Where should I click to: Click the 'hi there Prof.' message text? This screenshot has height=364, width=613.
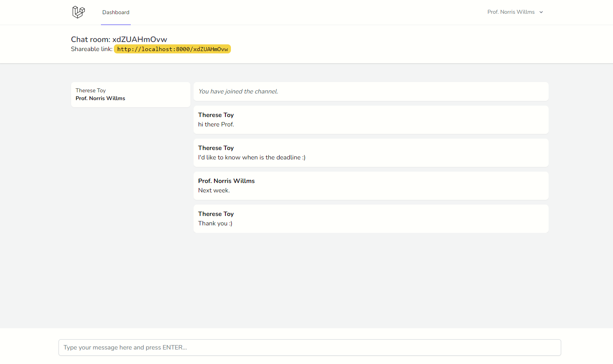coord(216,124)
